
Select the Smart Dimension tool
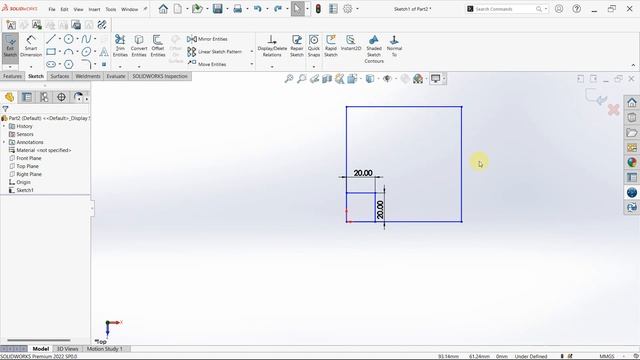click(31, 46)
